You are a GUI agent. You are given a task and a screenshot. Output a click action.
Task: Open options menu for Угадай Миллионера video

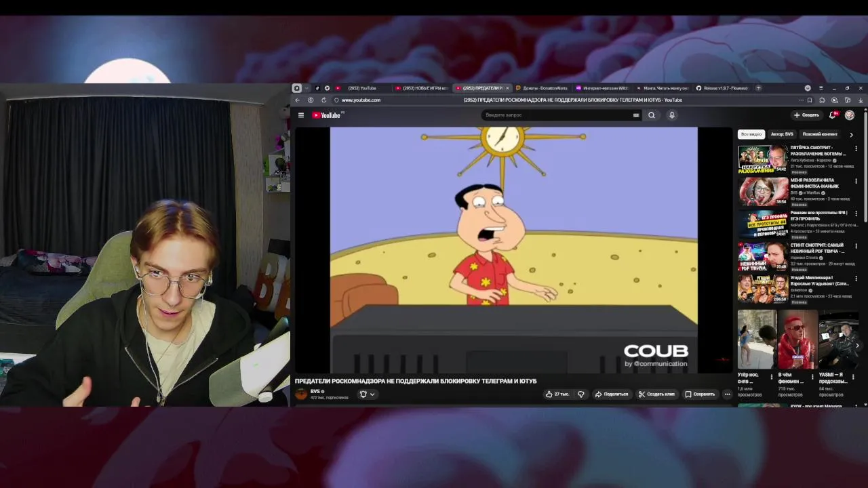coord(856,279)
